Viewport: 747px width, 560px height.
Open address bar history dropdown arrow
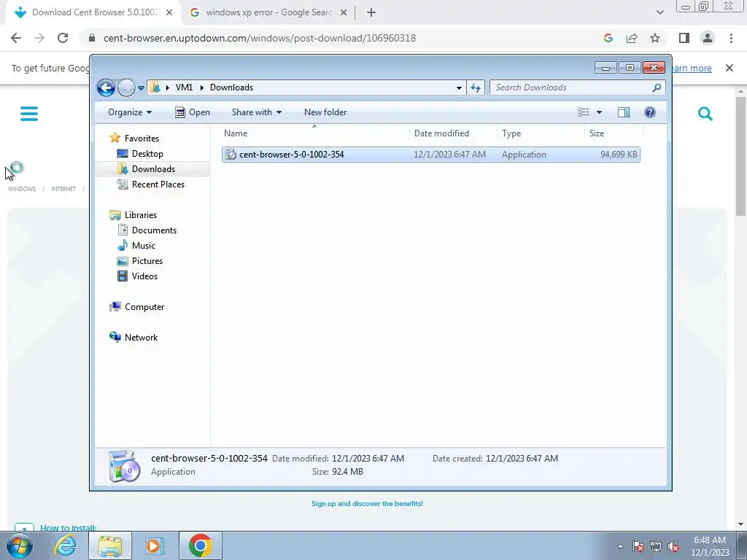[x=459, y=87]
